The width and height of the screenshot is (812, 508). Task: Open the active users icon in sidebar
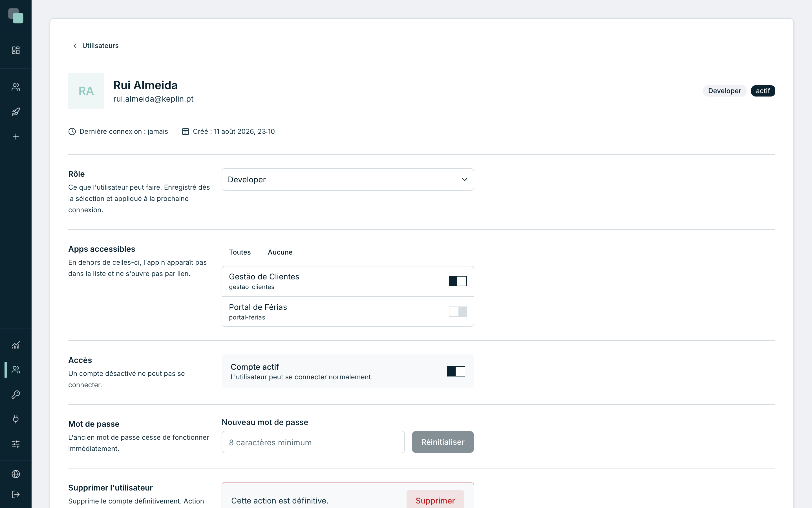pyautogui.click(x=16, y=370)
